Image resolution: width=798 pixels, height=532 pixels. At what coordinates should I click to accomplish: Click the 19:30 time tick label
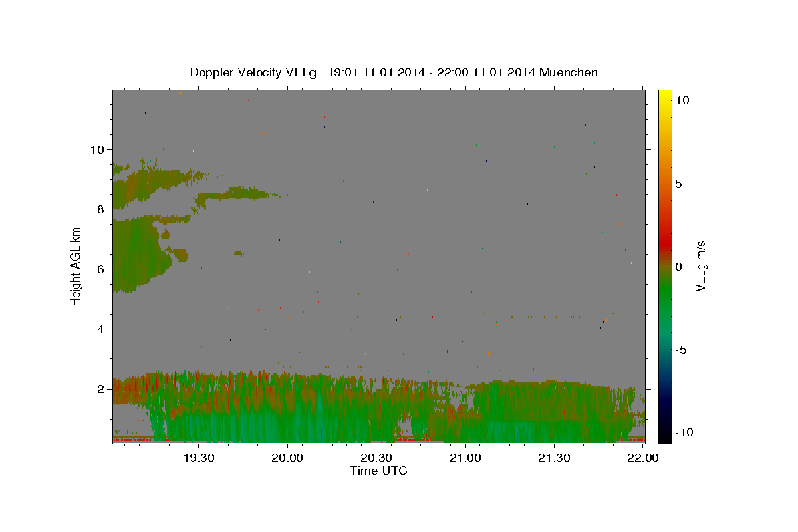click(199, 458)
